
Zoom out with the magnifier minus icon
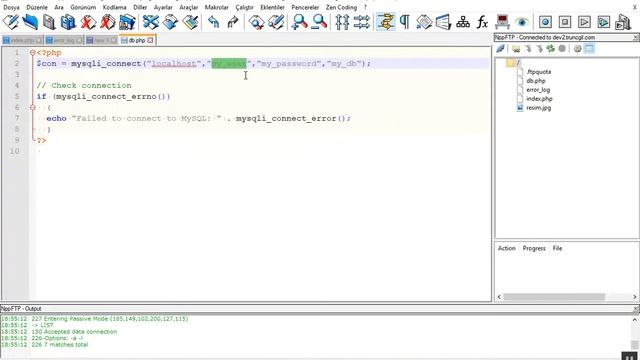(x=319, y=22)
